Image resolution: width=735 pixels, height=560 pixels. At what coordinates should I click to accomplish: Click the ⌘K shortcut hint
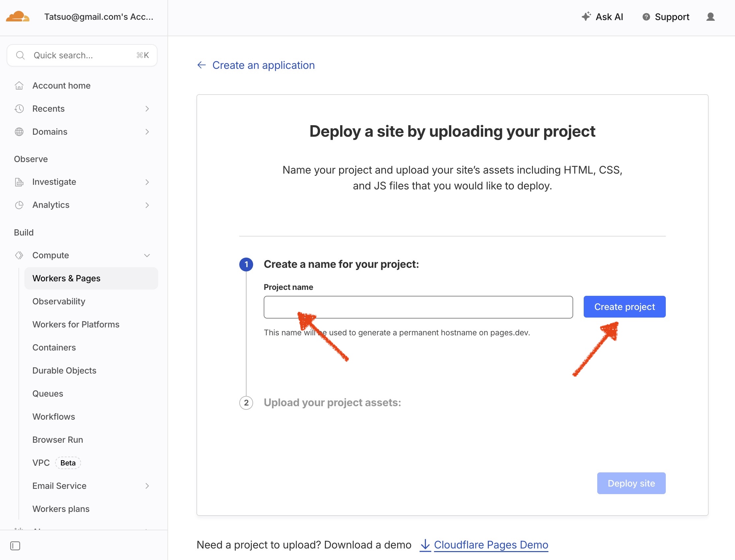click(142, 55)
